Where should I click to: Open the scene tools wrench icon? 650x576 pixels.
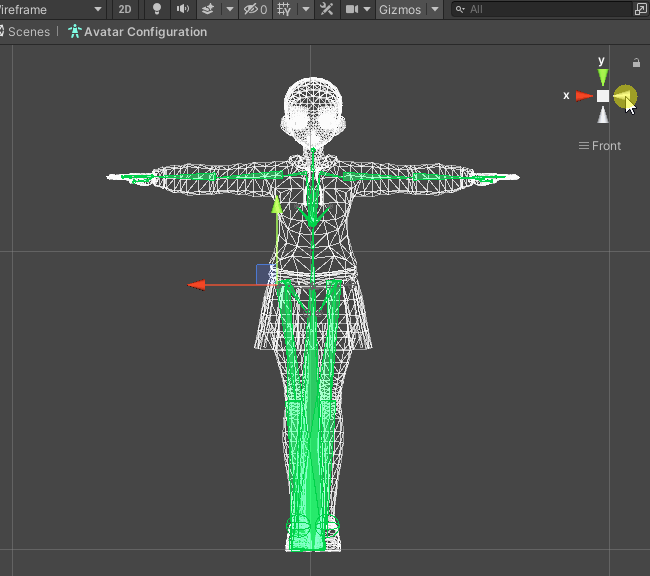pyautogui.click(x=327, y=9)
